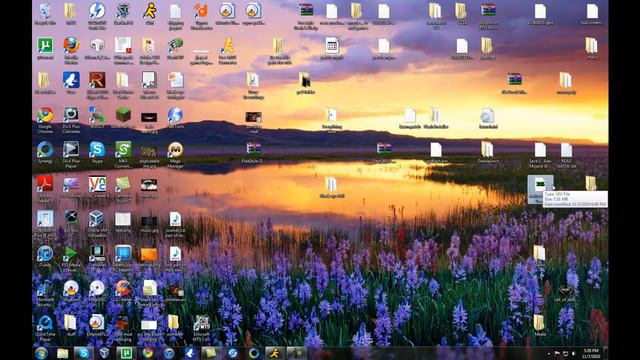Select the stuff folder on desktop
640x360 pixels.
pos(71,325)
